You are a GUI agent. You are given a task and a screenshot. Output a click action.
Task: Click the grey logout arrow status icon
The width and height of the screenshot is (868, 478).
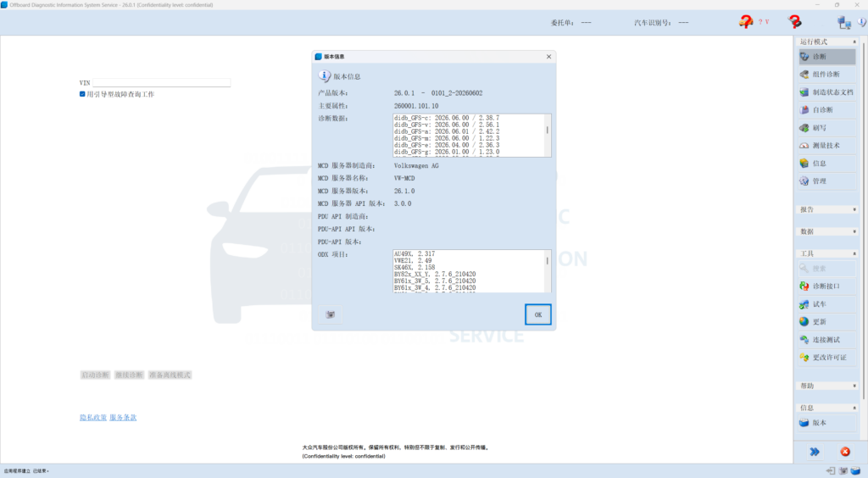[831, 471]
